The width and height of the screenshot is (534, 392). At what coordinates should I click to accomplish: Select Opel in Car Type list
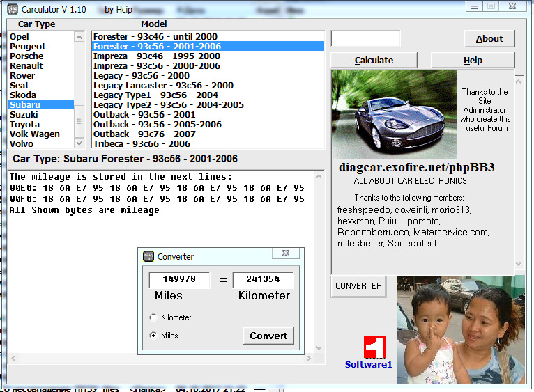click(x=41, y=36)
